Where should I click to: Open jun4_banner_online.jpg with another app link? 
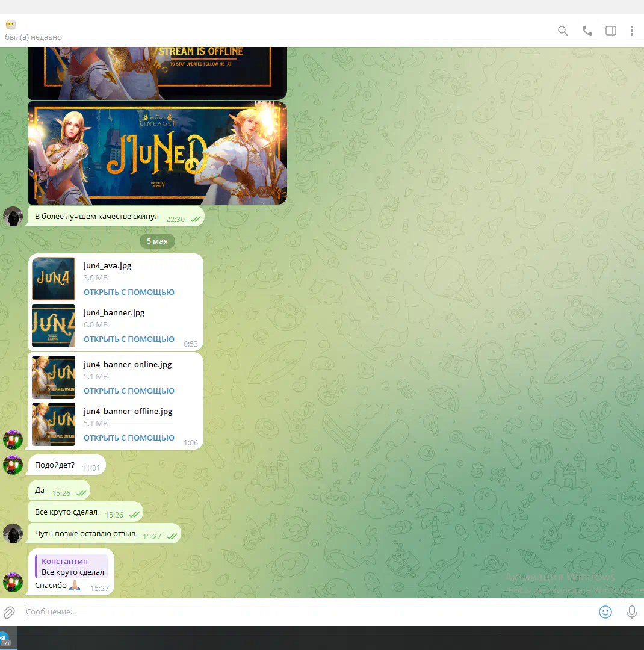pos(129,391)
